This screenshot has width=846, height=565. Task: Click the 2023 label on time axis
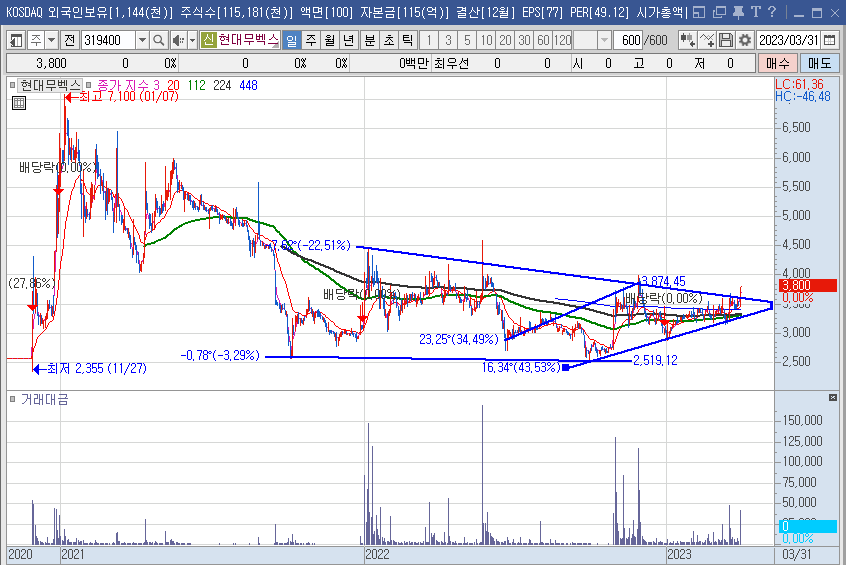click(x=679, y=554)
